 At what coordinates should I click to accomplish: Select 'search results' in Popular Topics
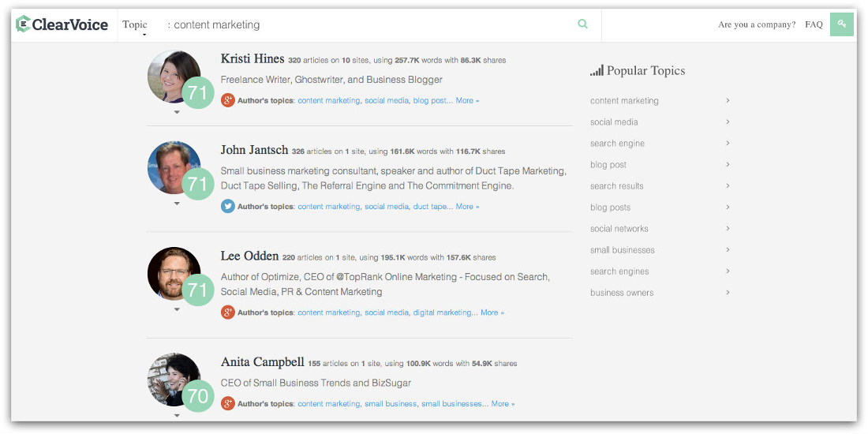click(x=617, y=186)
